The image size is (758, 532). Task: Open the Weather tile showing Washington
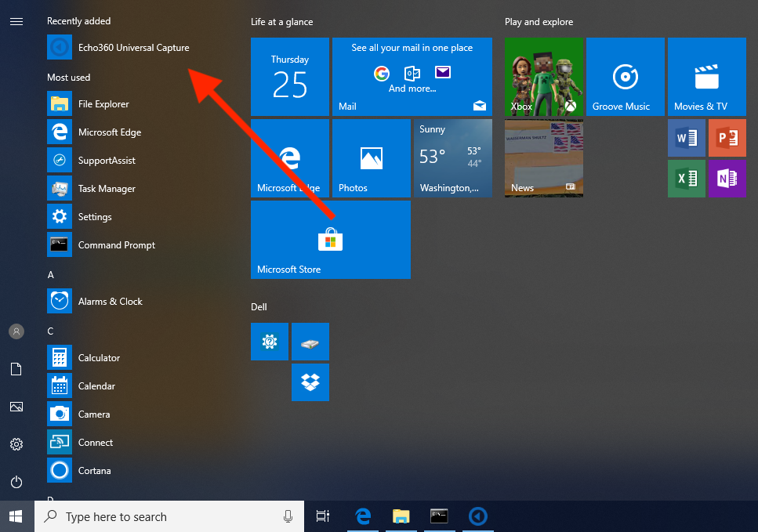453,158
